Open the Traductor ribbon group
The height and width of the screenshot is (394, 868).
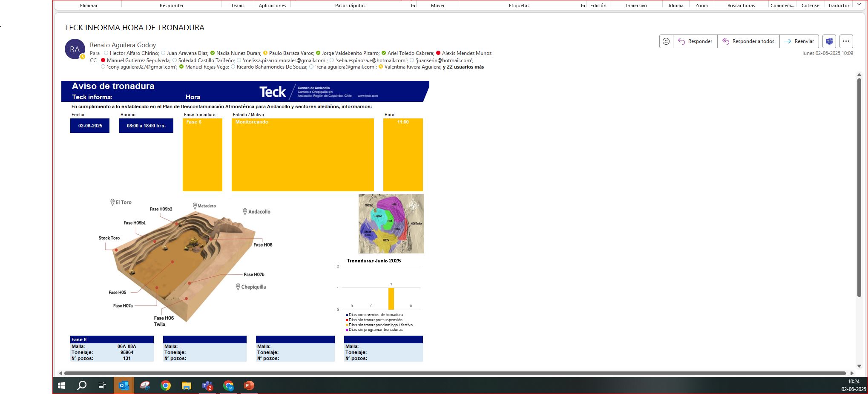(839, 6)
